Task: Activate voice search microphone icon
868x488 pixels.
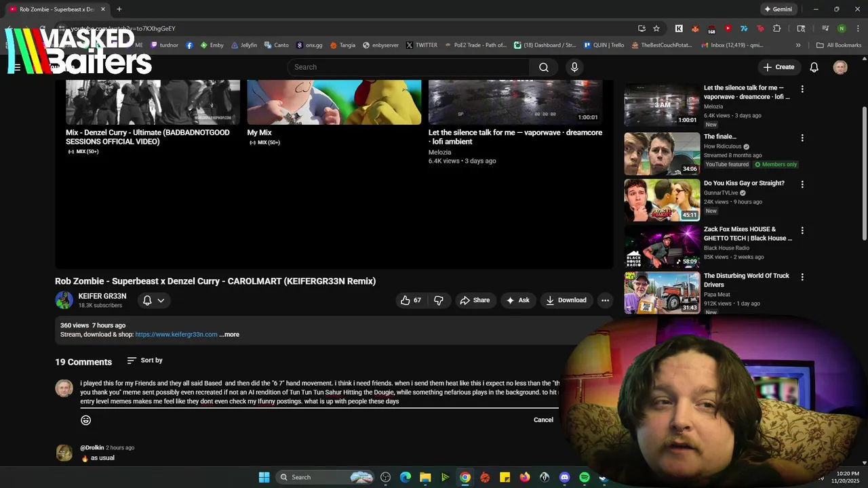Action: tap(574, 67)
